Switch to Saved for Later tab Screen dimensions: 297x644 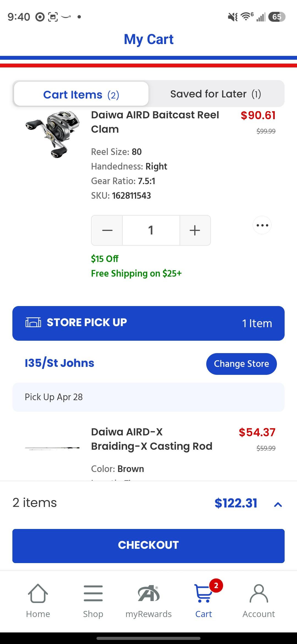(216, 94)
